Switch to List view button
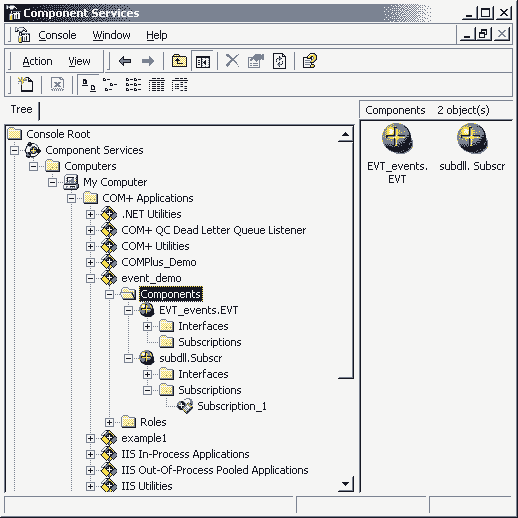518x518 pixels. 133,85
